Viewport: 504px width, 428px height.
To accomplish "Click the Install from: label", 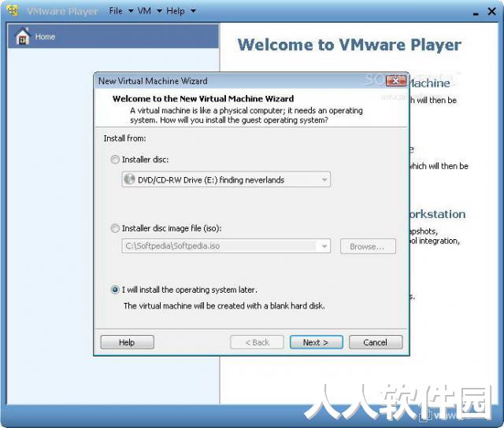I will (x=124, y=138).
